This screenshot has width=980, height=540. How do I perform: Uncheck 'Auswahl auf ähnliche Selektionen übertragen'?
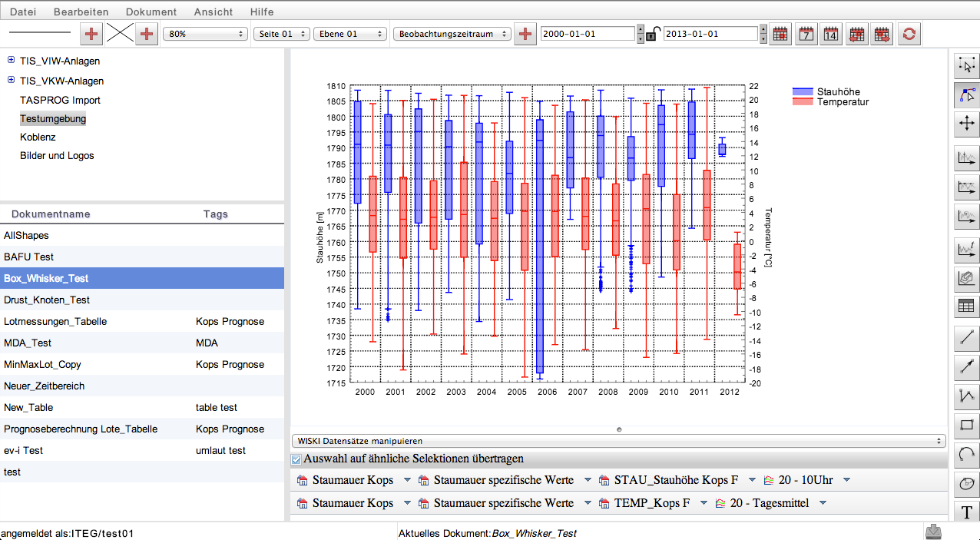click(296, 459)
